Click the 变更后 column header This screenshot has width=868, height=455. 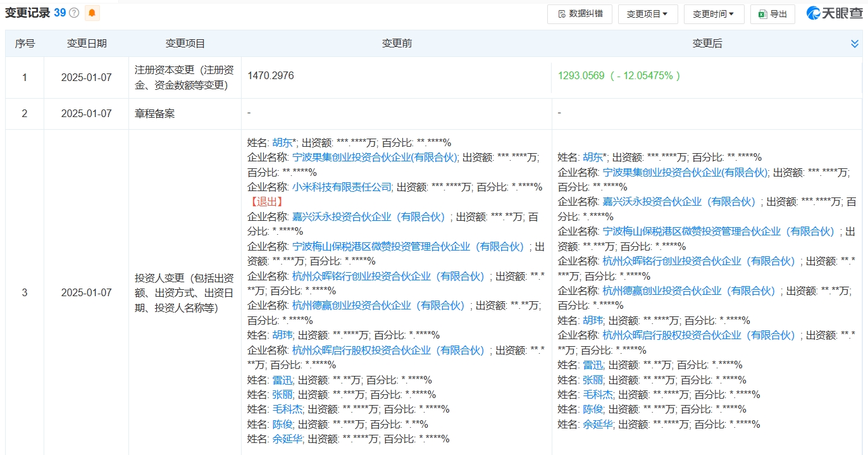click(x=707, y=44)
